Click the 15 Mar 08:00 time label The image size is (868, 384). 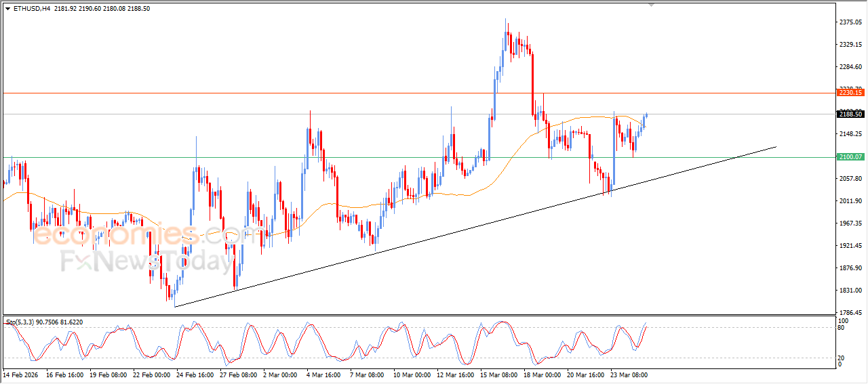click(x=499, y=374)
